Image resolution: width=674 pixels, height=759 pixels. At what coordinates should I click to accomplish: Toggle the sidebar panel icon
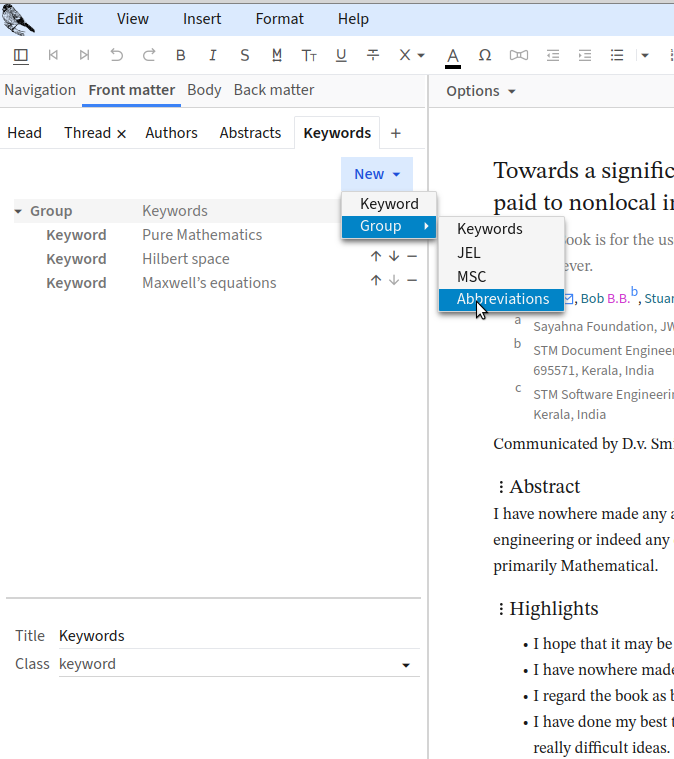pos(21,55)
